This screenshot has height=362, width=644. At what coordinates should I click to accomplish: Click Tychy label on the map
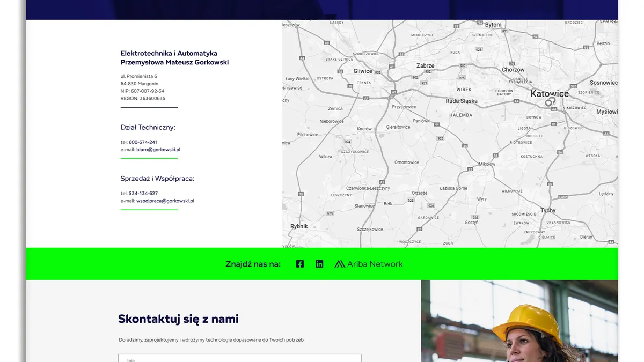tap(548, 210)
